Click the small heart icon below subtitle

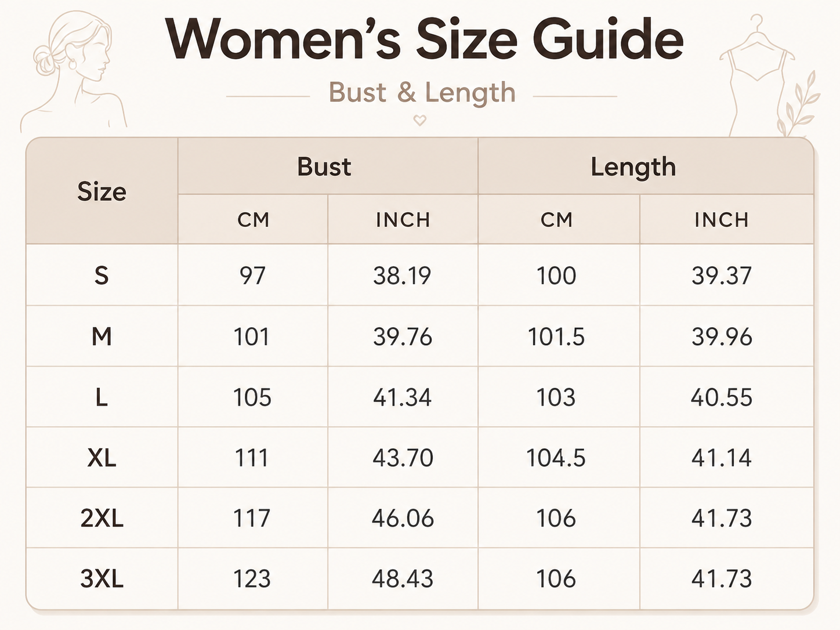point(419,120)
